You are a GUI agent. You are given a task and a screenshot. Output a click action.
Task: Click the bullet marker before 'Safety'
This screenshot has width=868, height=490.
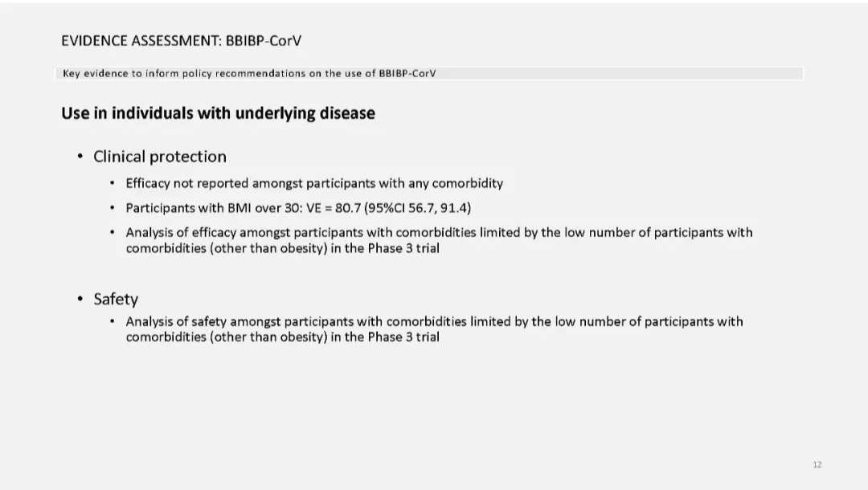coord(80,299)
